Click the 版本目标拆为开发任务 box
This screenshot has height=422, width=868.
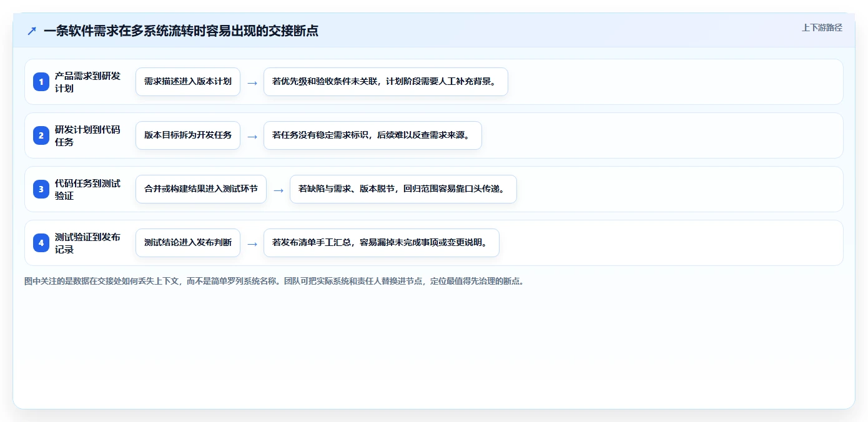188,135
